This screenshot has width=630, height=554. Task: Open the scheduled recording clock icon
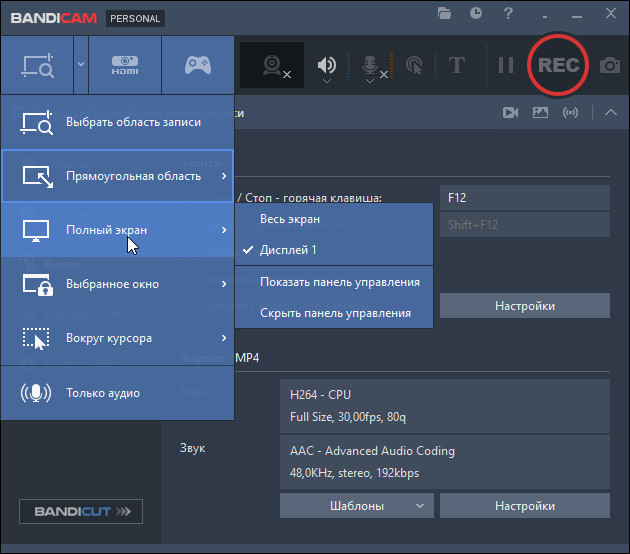tap(476, 14)
